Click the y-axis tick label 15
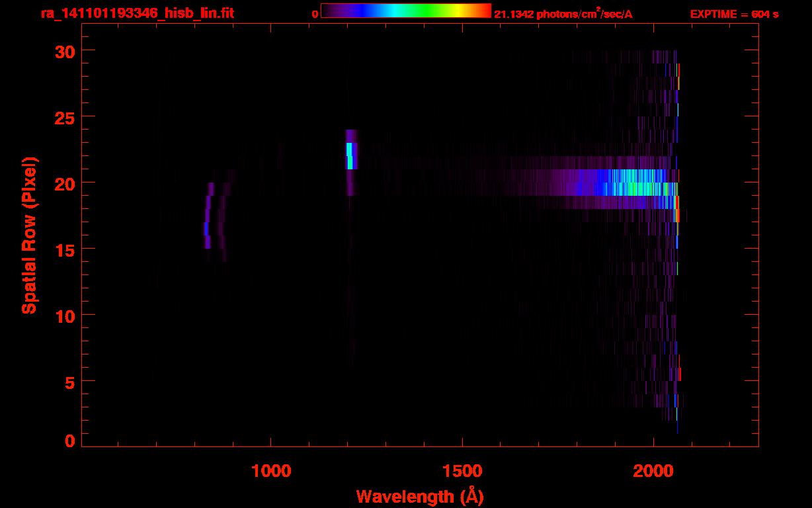 click(64, 249)
